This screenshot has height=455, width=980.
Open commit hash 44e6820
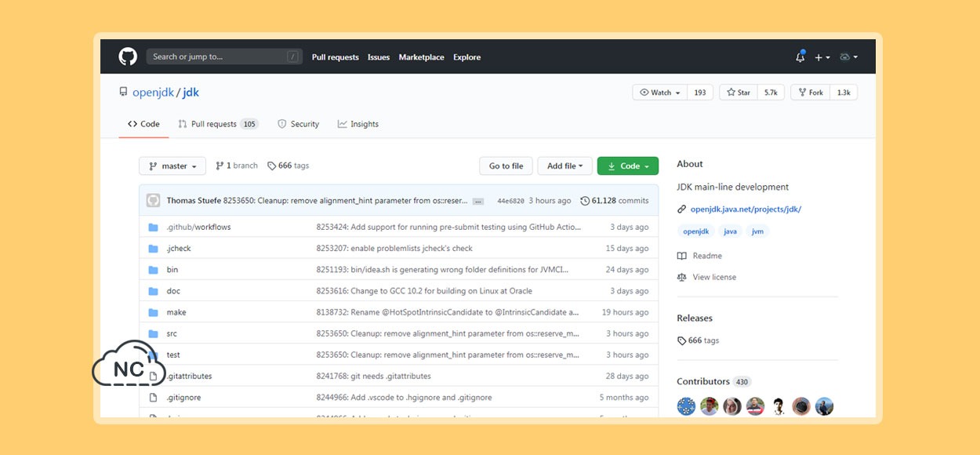[510, 201]
